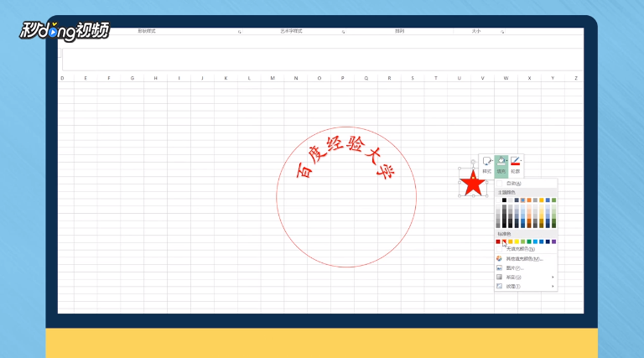Pick the orange theme color swatch

(x=529, y=200)
